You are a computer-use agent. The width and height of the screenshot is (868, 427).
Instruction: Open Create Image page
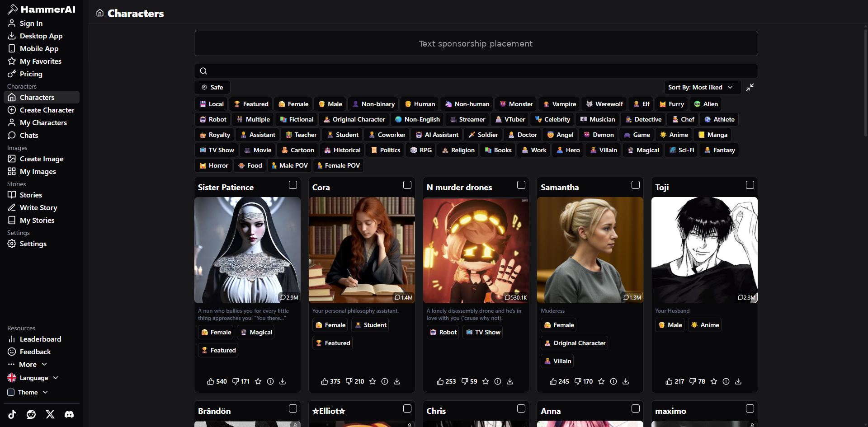click(x=42, y=159)
